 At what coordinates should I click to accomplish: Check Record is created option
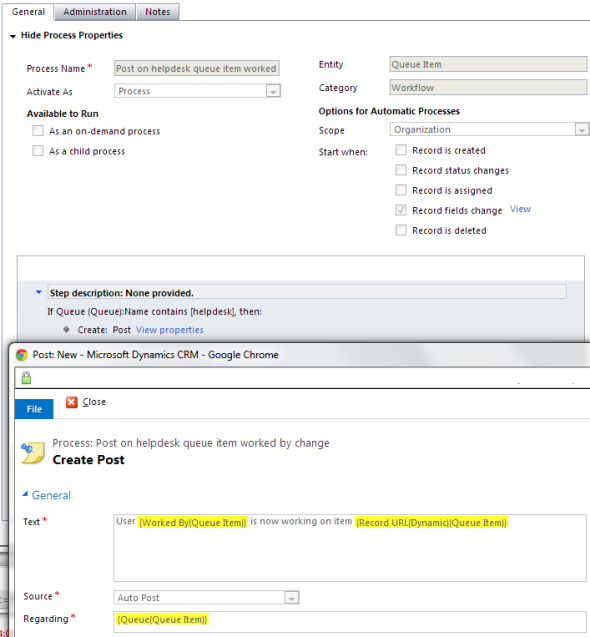point(401,150)
